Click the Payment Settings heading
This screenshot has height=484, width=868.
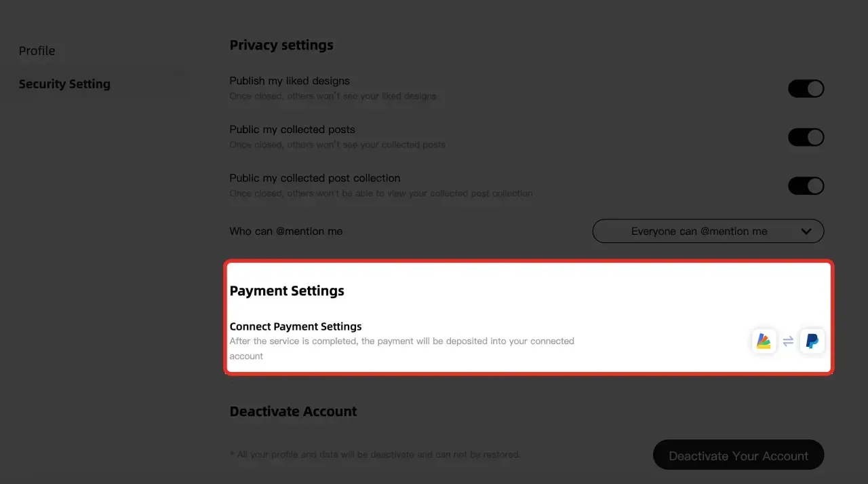pos(287,291)
